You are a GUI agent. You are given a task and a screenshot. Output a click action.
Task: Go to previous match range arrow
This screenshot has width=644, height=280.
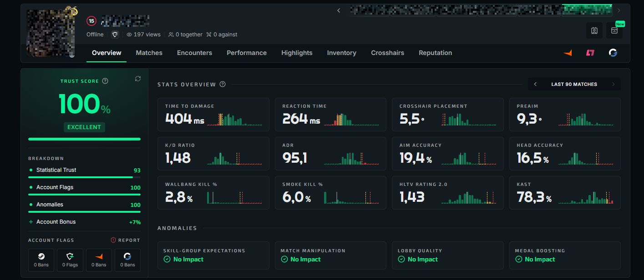(x=535, y=84)
